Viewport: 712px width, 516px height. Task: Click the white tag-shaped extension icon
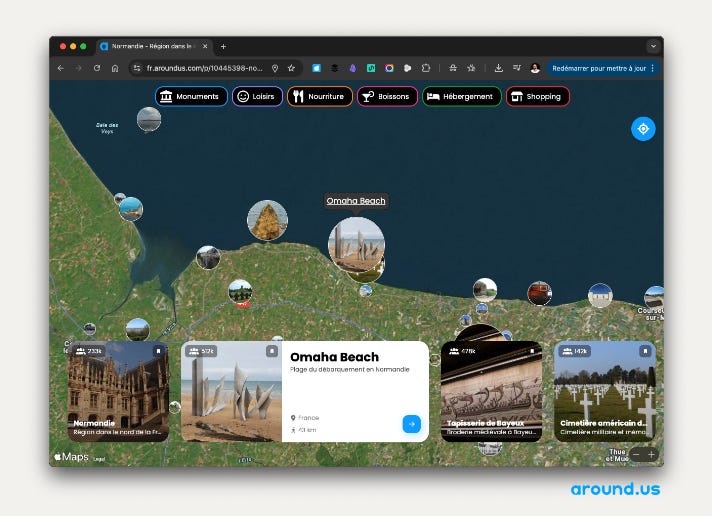click(x=407, y=68)
